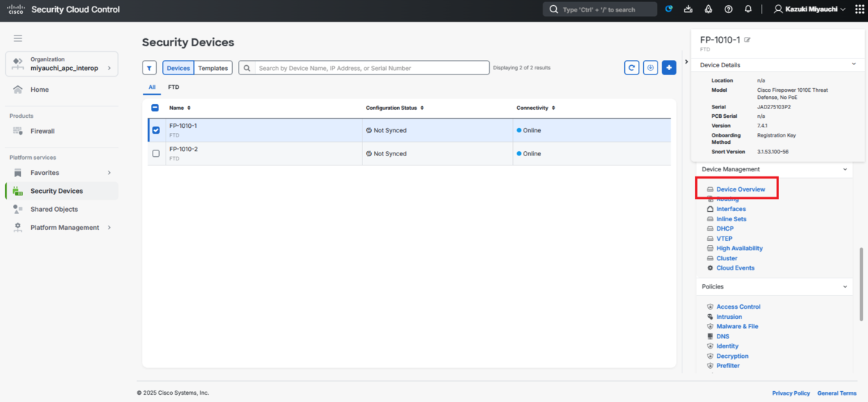Collapse the right details panel arrow
The height and width of the screenshot is (402, 868).
(686, 62)
